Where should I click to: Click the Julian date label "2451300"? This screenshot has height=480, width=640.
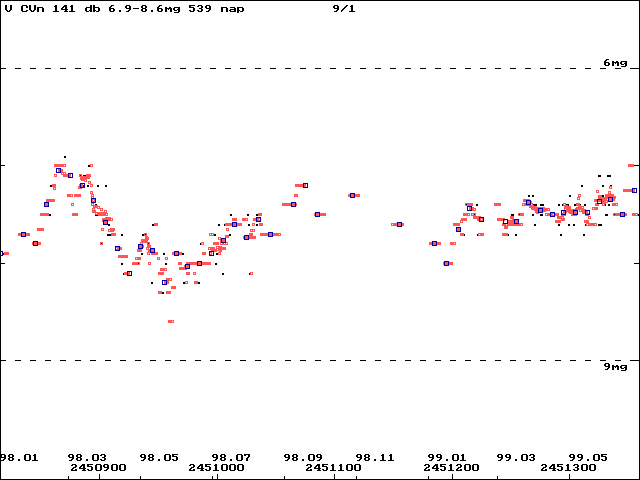click(569, 467)
